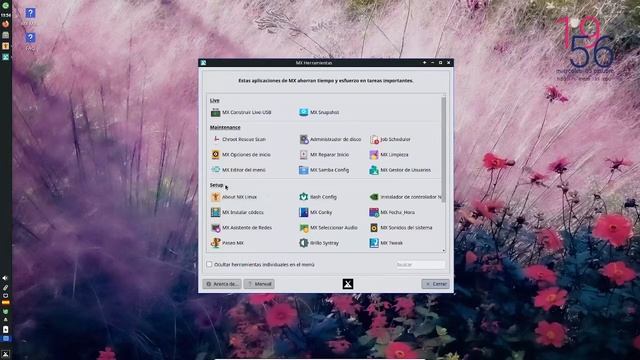The width and height of the screenshot is (640, 360).
Task: Open About MX Linux
Action: pos(233,197)
